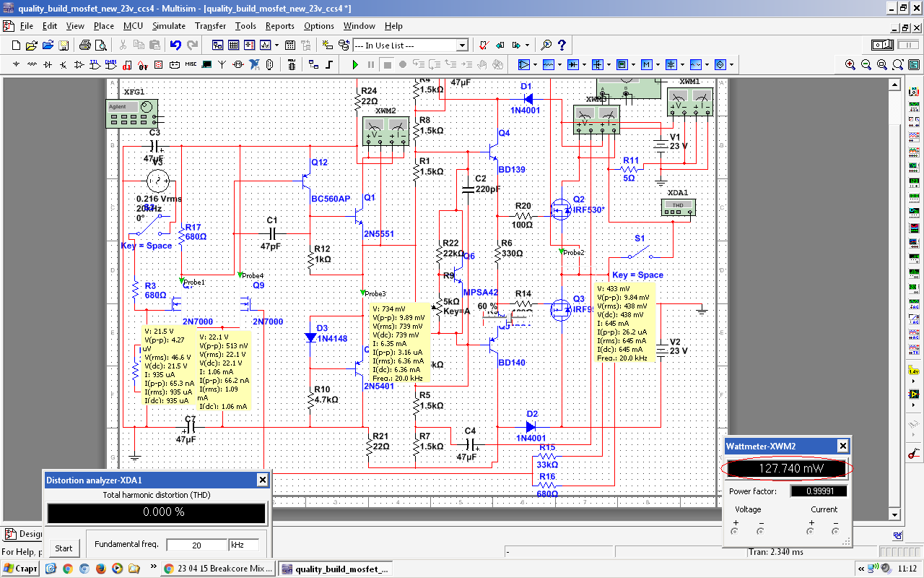Place an RF antenna component icon

click(x=222, y=64)
